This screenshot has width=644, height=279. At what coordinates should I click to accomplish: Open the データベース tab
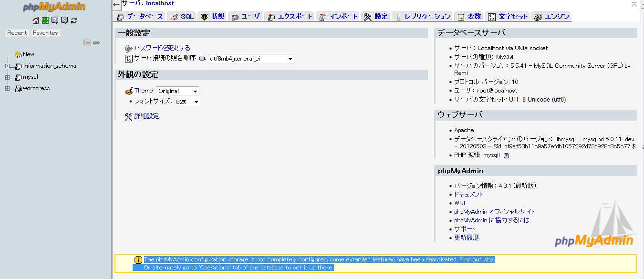tap(140, 17)
